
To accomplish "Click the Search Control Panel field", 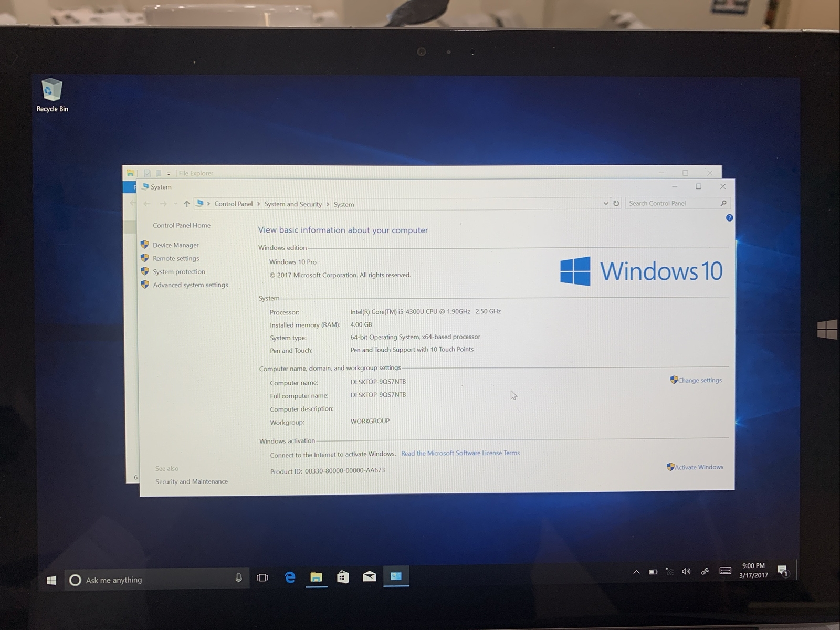I will (678, 203).
